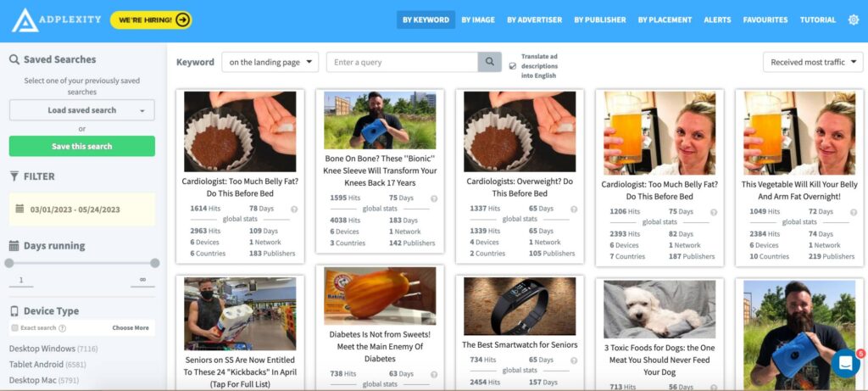Click help icon on 734 Hits card
The image size is (868, 391).
click(574, 360)
